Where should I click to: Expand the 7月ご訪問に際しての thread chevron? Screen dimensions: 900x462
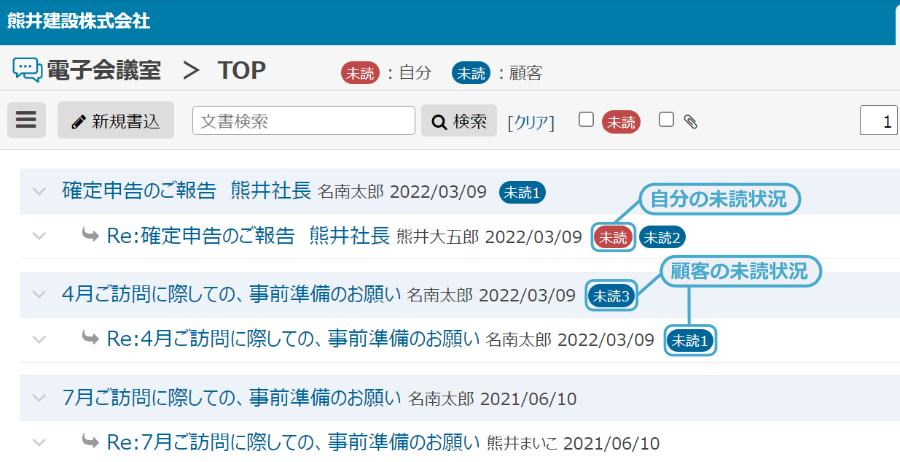39,399
